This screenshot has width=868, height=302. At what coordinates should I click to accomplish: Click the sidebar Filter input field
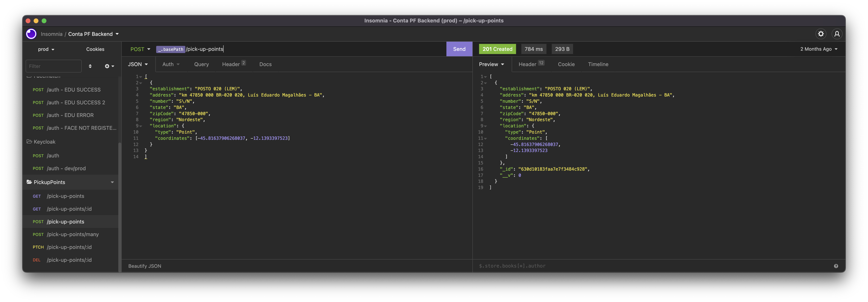(54, 66)
